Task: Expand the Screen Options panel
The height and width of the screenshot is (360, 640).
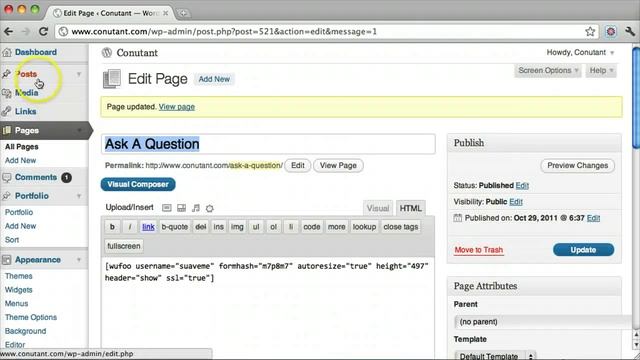Action: [548, 71]
